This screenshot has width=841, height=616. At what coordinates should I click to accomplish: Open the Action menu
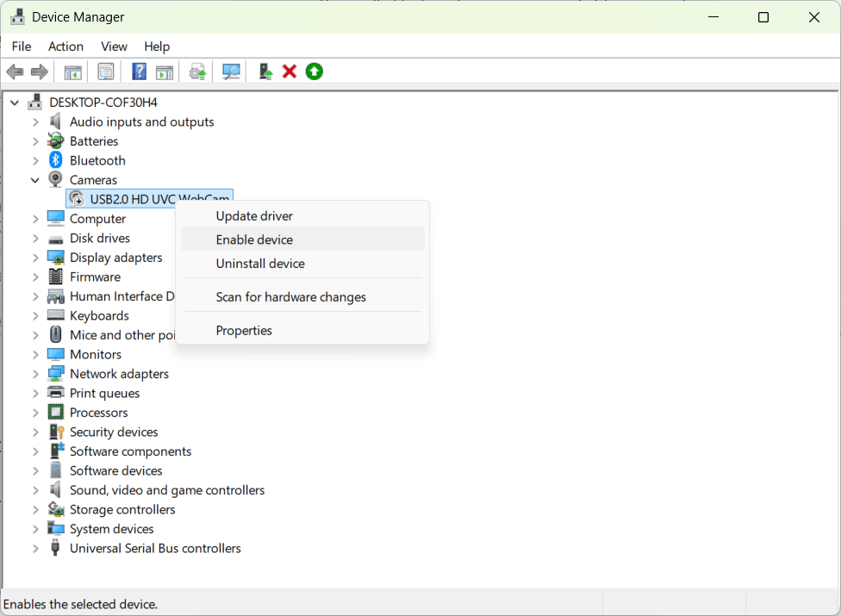tap(65, 47)
